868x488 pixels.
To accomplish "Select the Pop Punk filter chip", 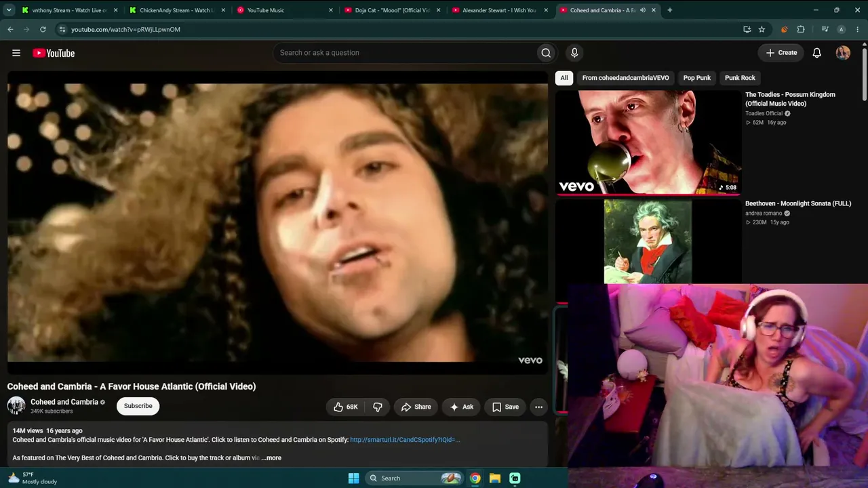I will click(697, 78).
